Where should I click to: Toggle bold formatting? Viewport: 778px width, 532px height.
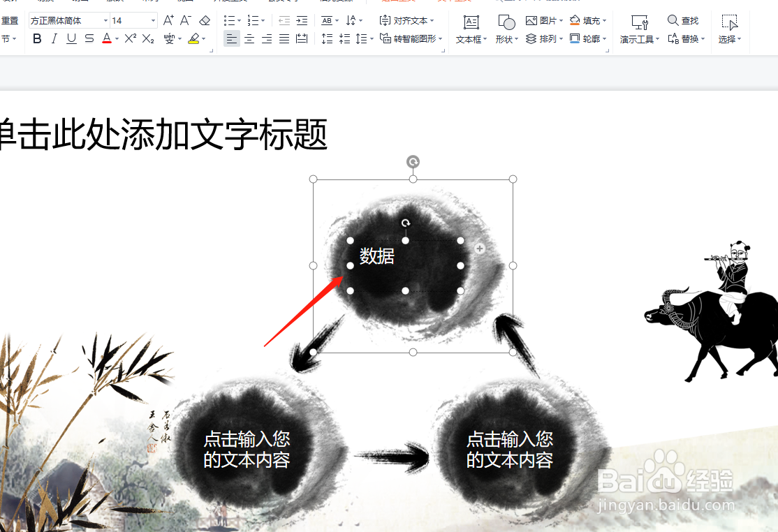point(36,39)
